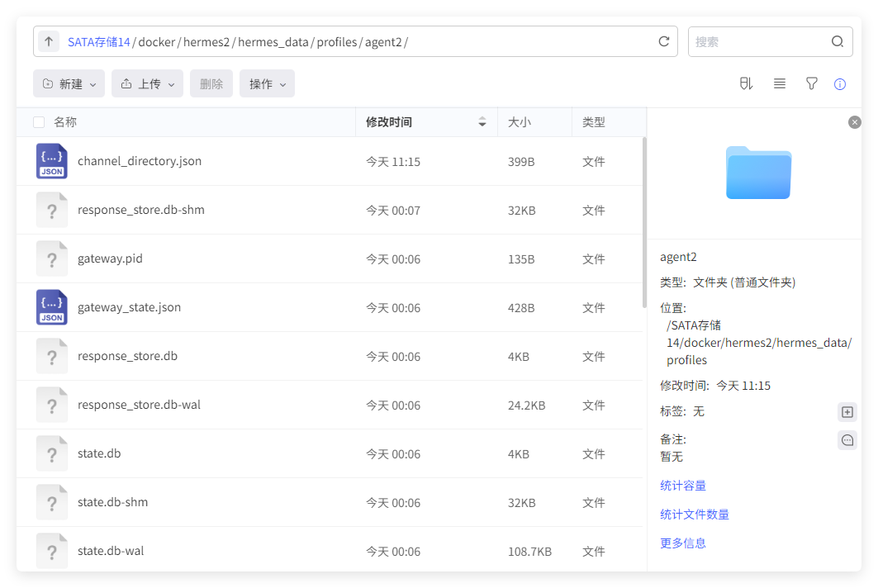Sort by 修改时间 column arrows

(x=482, y=122)
